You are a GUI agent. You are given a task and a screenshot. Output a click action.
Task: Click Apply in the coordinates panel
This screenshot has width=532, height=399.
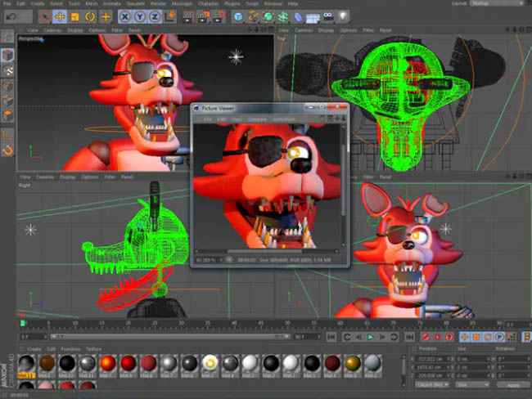(x=513, y=385)
